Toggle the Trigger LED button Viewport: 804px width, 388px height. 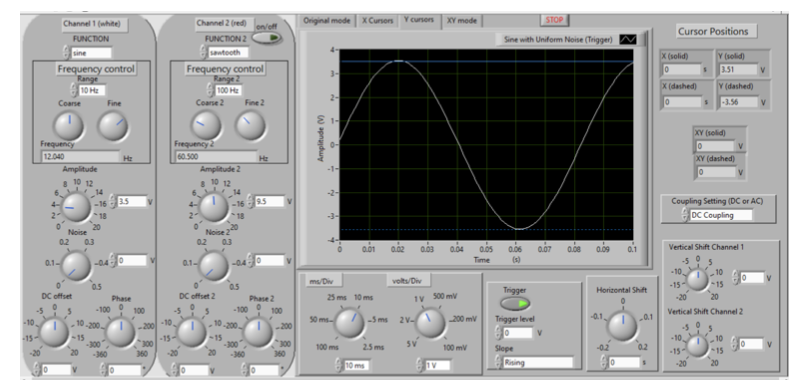click(515, 304)
